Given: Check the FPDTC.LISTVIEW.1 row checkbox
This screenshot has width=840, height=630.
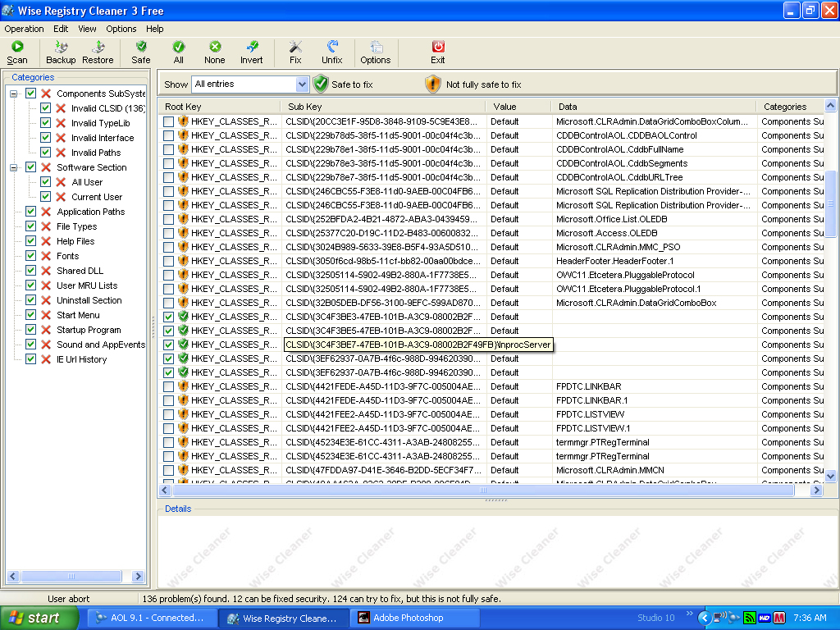Looking at the screenshot, I should click(169, 428).
